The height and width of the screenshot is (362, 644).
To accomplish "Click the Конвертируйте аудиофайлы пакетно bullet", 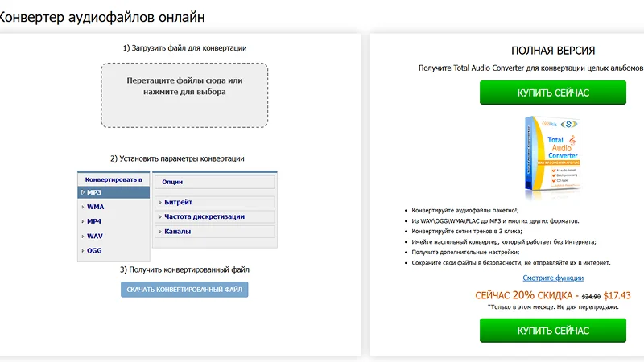I will tap(465, 210).
